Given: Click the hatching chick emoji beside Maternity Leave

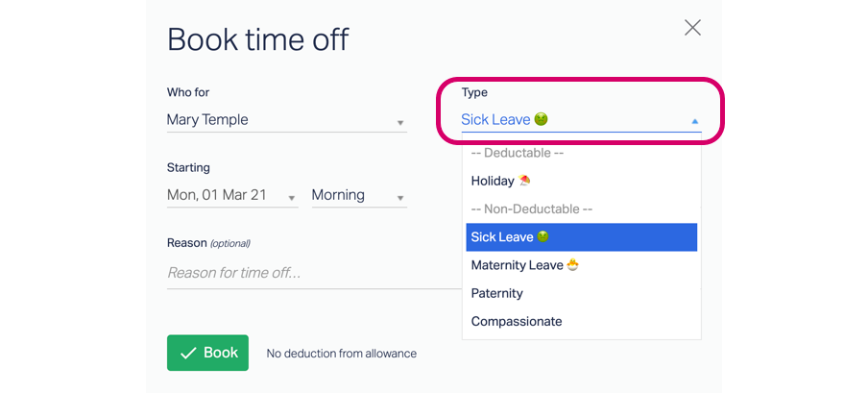Looking at the screenshot, I should (x=573, y=265).
